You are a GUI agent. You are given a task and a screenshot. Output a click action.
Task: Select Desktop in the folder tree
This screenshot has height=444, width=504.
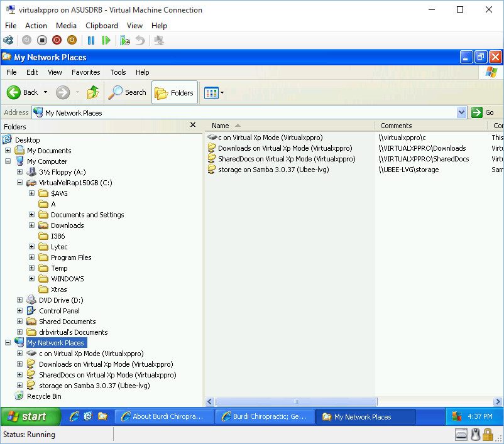(27, 140)
